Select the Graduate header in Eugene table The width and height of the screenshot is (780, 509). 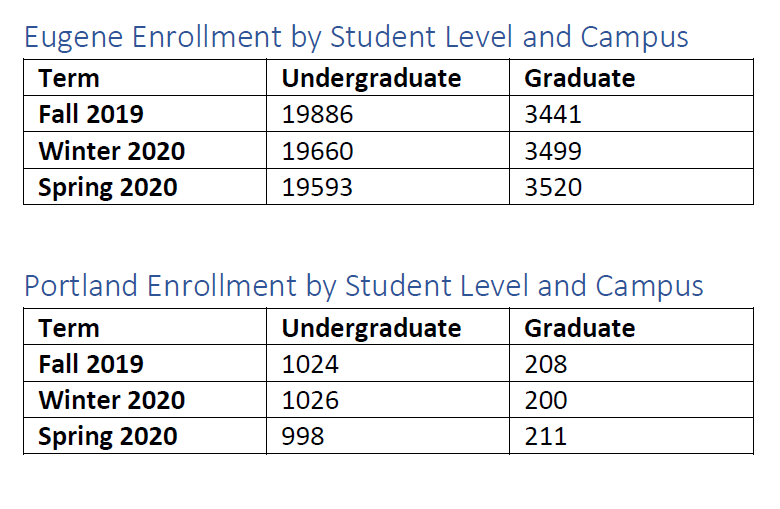pos(580,78)
